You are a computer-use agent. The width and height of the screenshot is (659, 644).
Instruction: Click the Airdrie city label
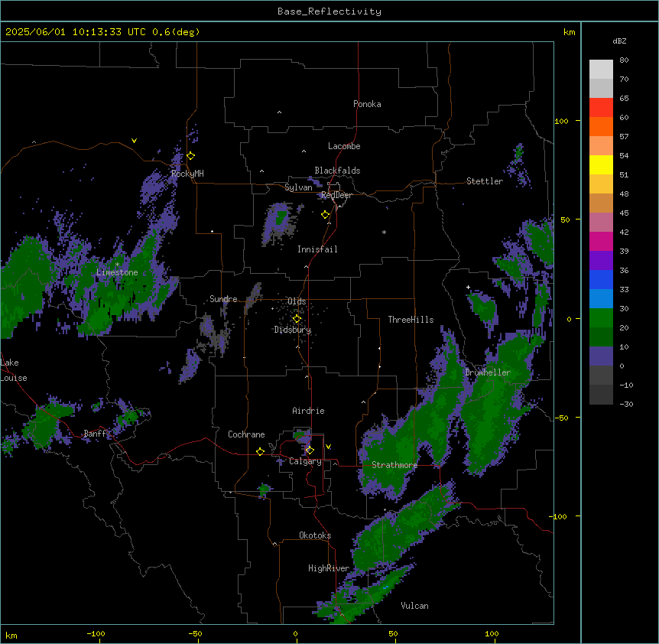309,411
